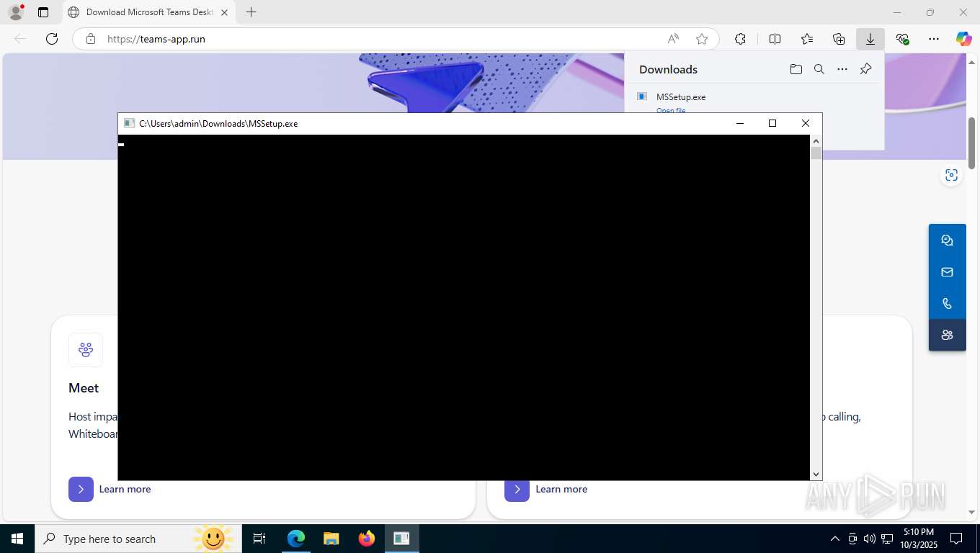This screenshot has width=980, height=553.
Task: Close the Download Microsoft Teams tab
Action: (224, 12)
